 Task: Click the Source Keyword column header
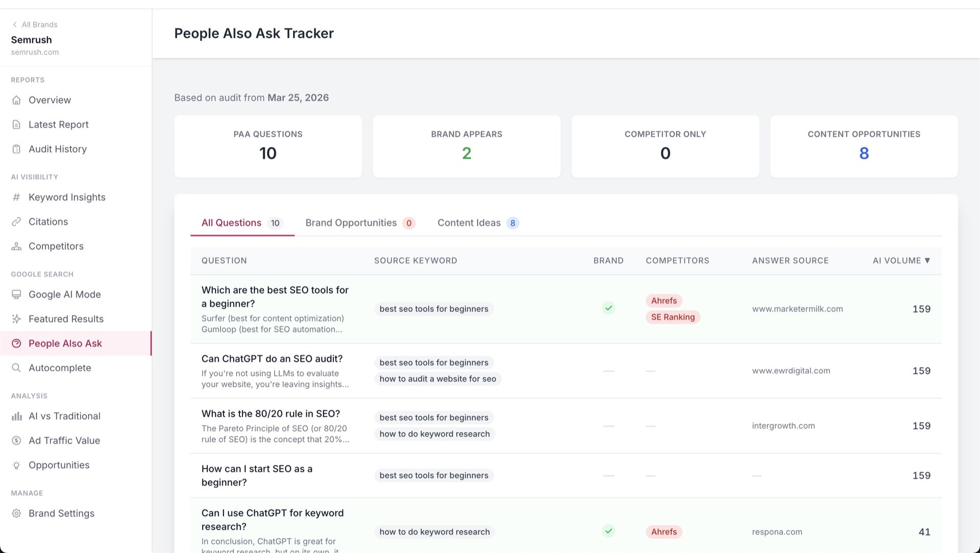pyautogui.click(x=415, y=261)
